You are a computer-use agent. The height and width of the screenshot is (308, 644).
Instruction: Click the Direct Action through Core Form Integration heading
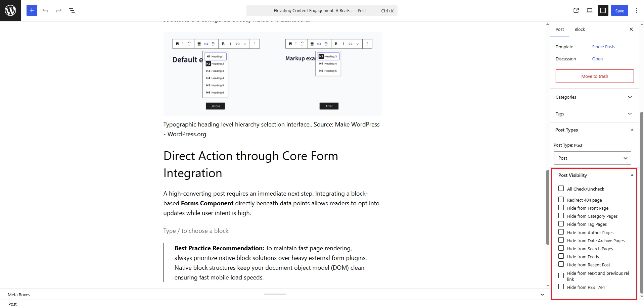[x=272, y=164]
